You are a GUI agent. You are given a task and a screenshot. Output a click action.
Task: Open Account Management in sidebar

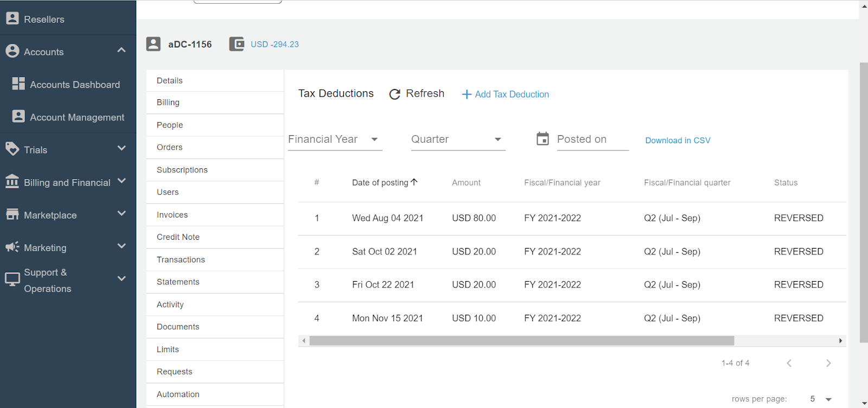(77, 117)
